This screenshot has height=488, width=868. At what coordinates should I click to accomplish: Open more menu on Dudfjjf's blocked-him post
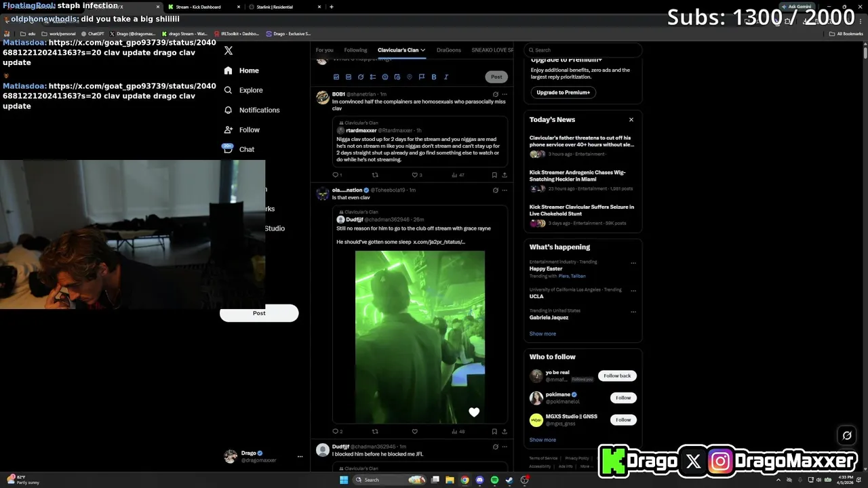click(505, 447)
